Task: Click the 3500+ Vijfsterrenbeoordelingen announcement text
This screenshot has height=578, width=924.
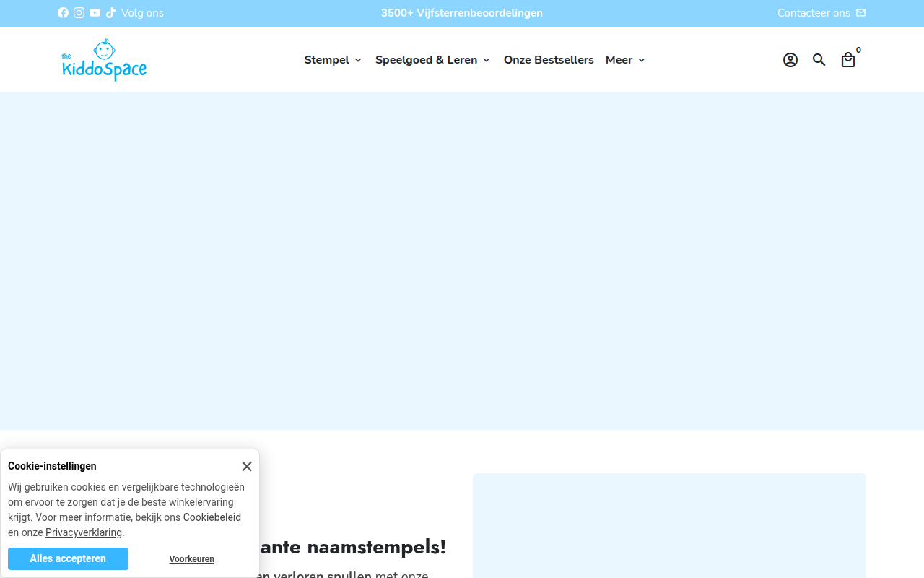Action: [462, 13]
